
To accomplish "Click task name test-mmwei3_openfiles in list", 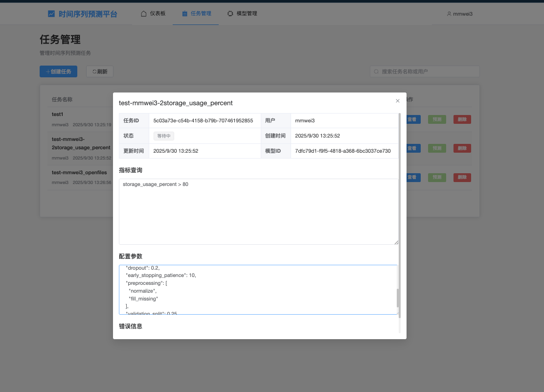I will coord(79,173).
